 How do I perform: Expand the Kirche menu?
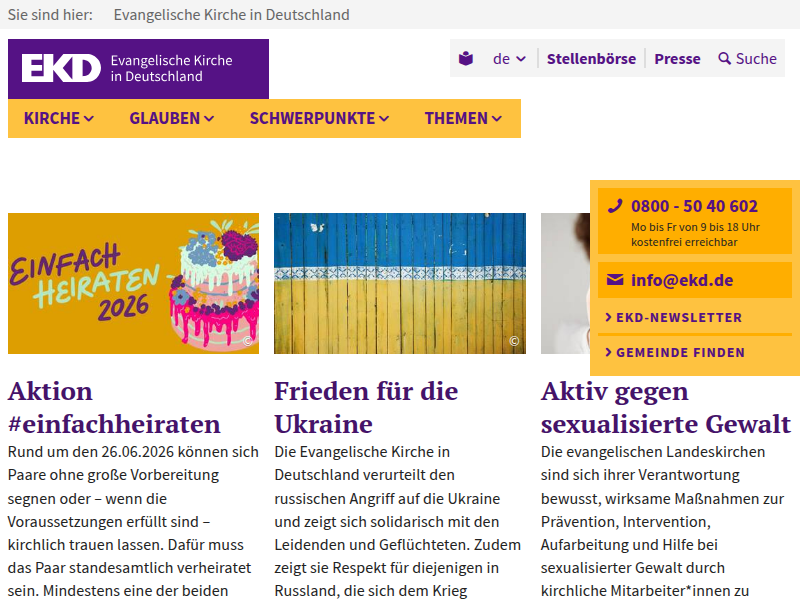(x=59, y=118)
